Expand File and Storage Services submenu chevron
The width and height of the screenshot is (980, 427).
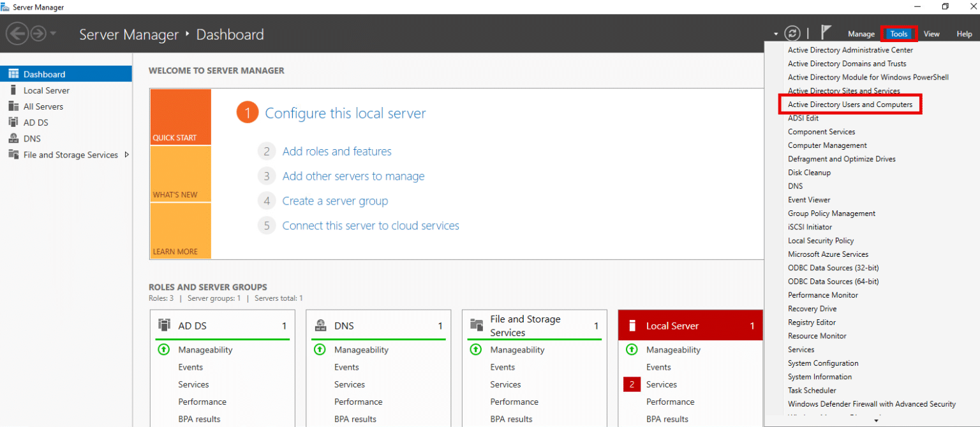(x=127, y=154)
